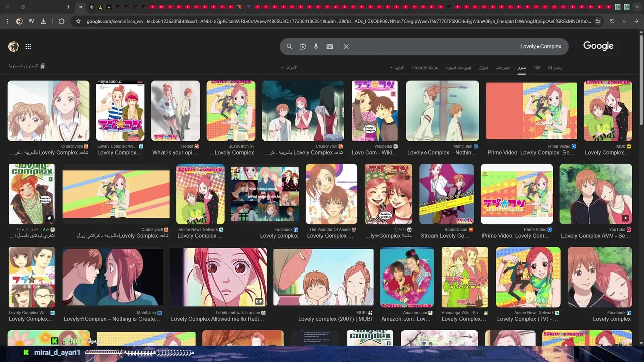Click 'Prime Video: Lovely Complex: Se...' caption
Viewport: 644px width, 362px height.
[531, 153]
